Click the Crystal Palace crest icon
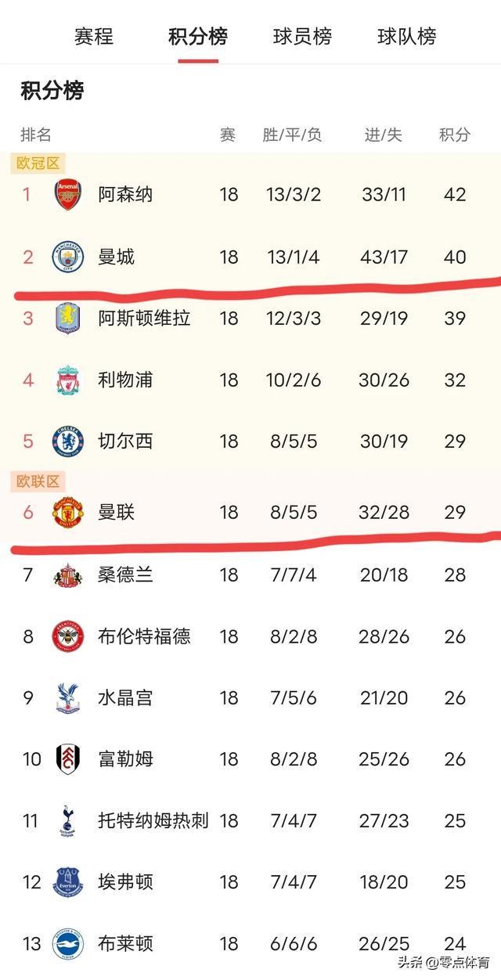This screenshot has height=980, width=501. point(69,698)
